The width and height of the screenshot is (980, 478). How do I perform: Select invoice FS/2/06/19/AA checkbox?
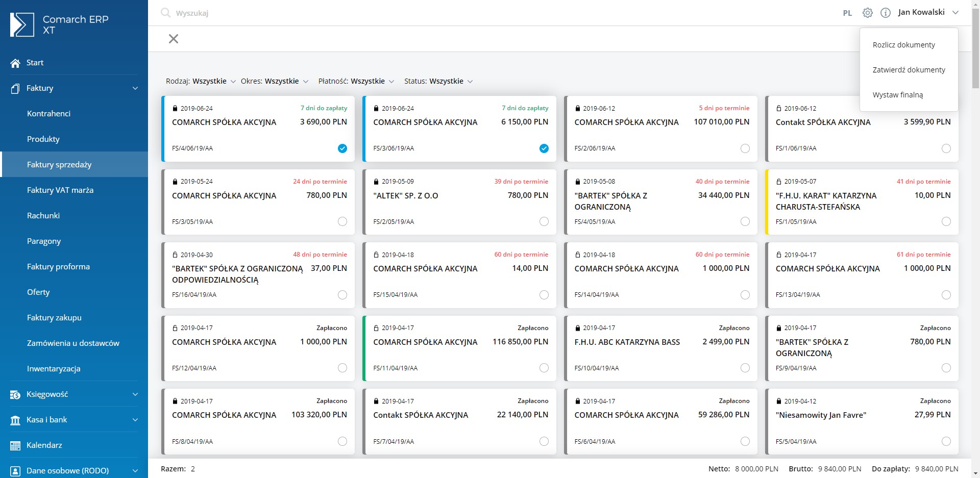point(745,148)
